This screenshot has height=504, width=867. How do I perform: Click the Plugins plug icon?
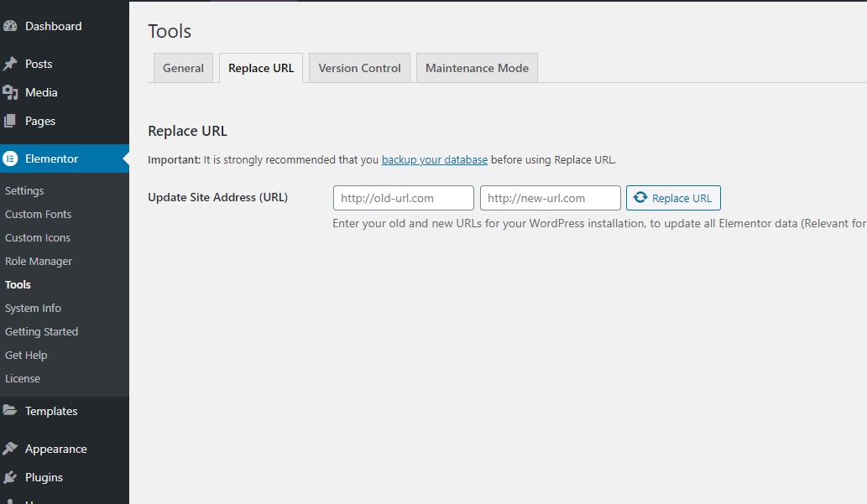[10, 477]
